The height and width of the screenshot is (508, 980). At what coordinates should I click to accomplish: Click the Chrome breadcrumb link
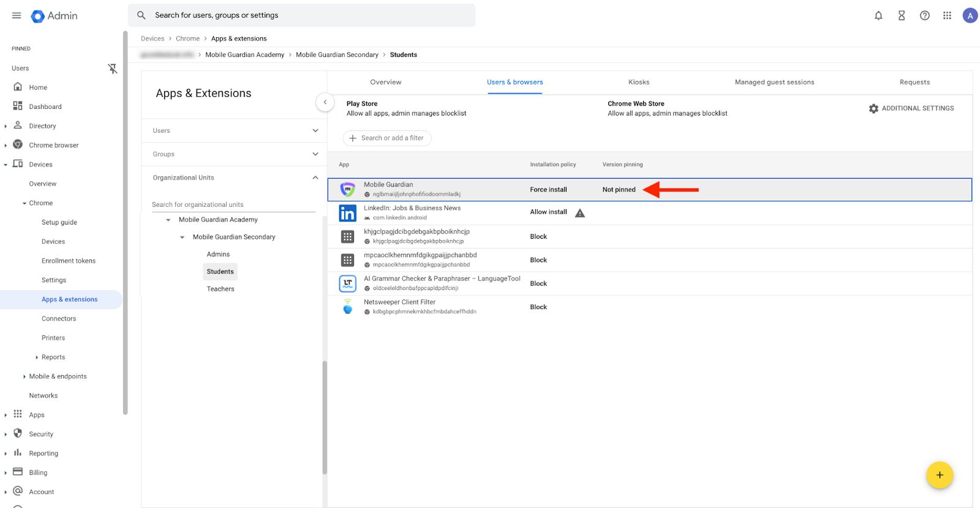coord(187,39)
